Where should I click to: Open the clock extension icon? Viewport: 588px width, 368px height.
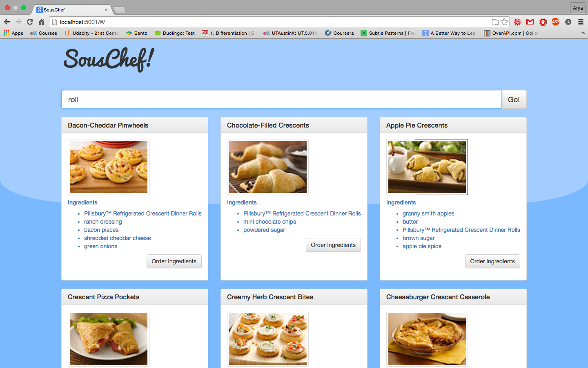[x=568, y=22]
